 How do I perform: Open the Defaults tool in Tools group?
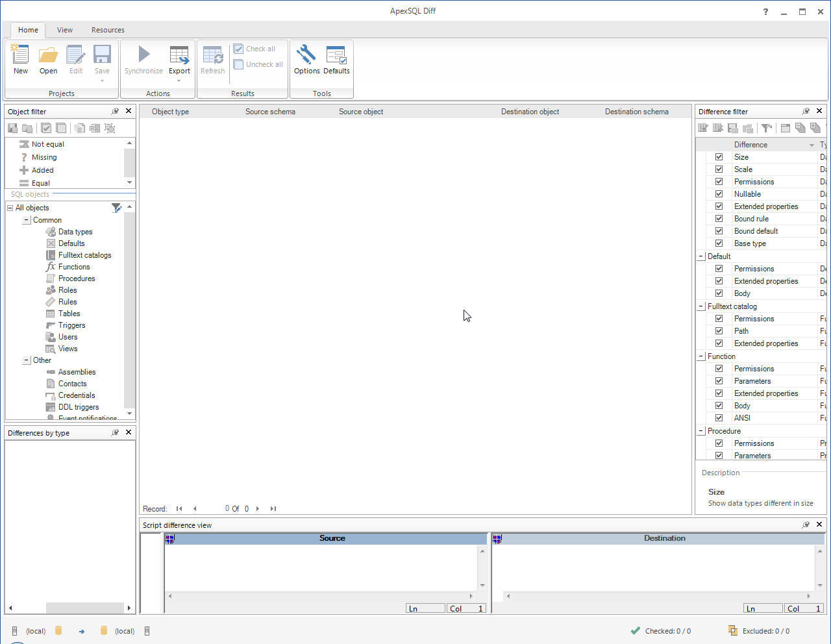coord(336,60)
